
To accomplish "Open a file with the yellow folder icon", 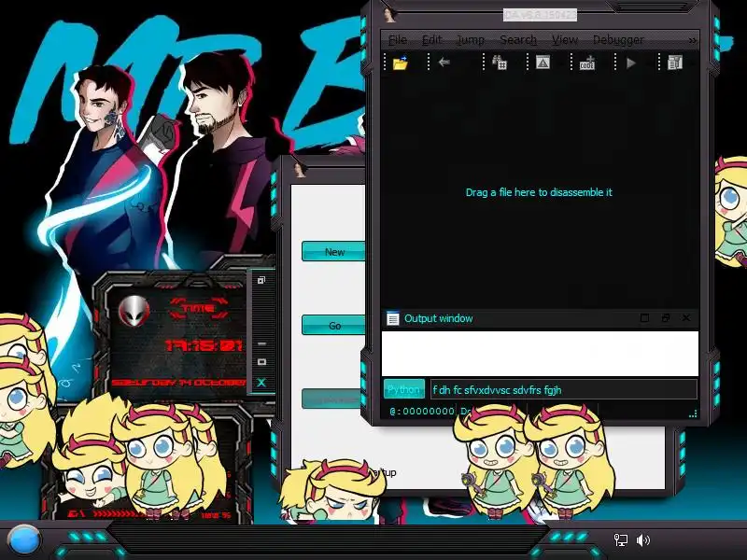I will (401, 63).
